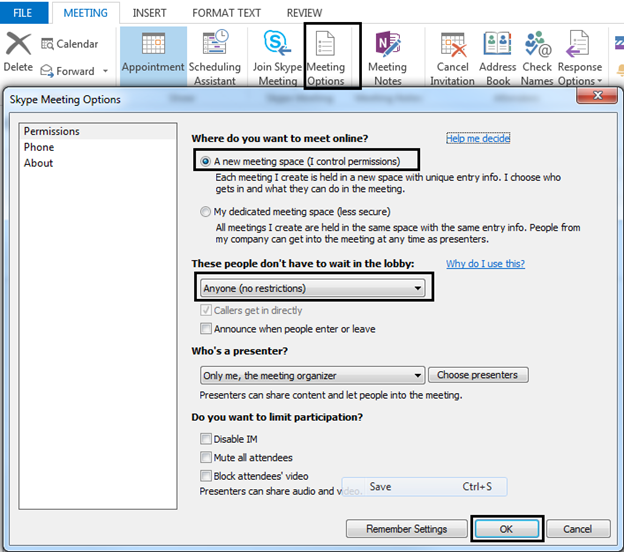
Task: Click Check Names icon
Action: (537, 43)
